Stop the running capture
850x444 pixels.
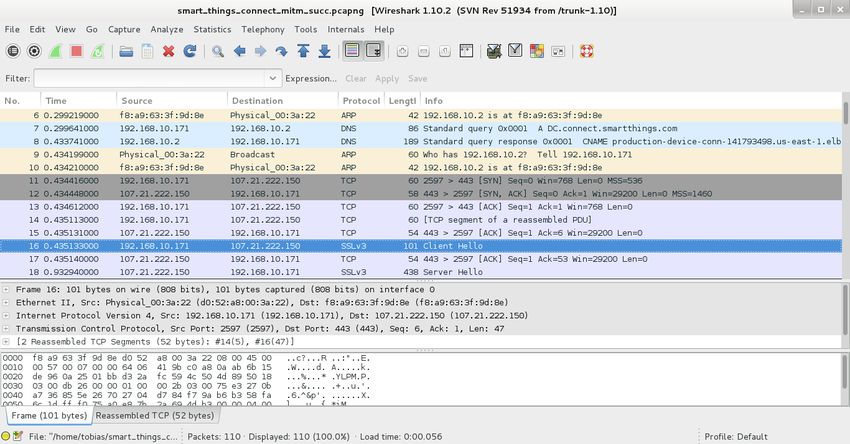coord(76,51)
